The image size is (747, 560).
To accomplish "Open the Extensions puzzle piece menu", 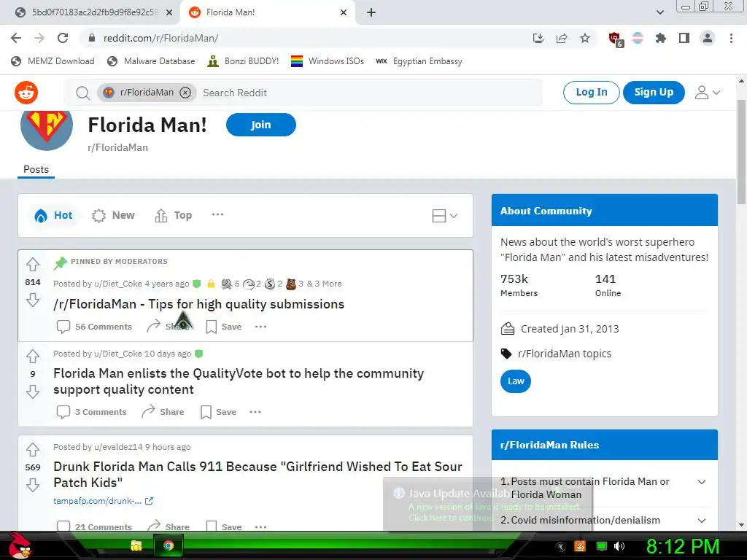I will click(x=660, y=38).
